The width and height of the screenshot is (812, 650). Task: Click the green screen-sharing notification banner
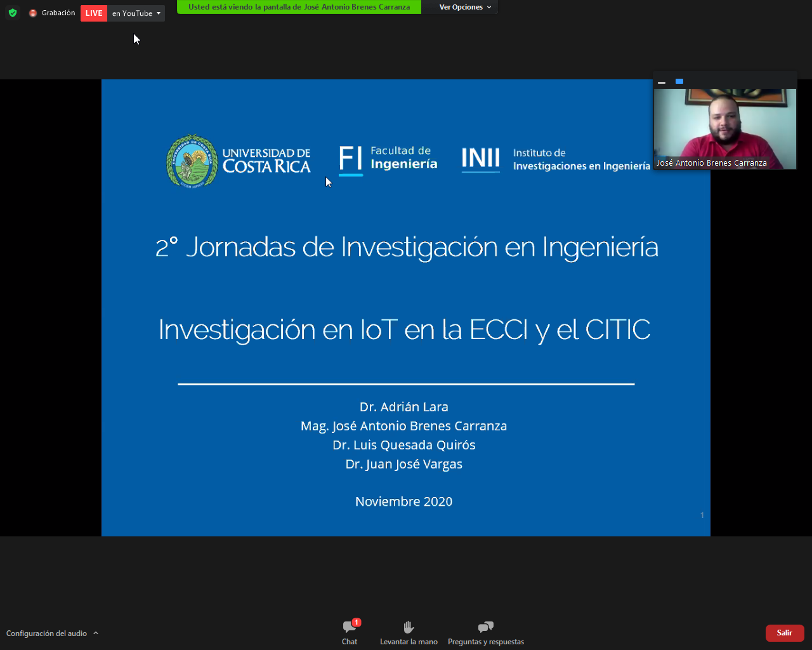pyautogui.click(x=299, y=7)
